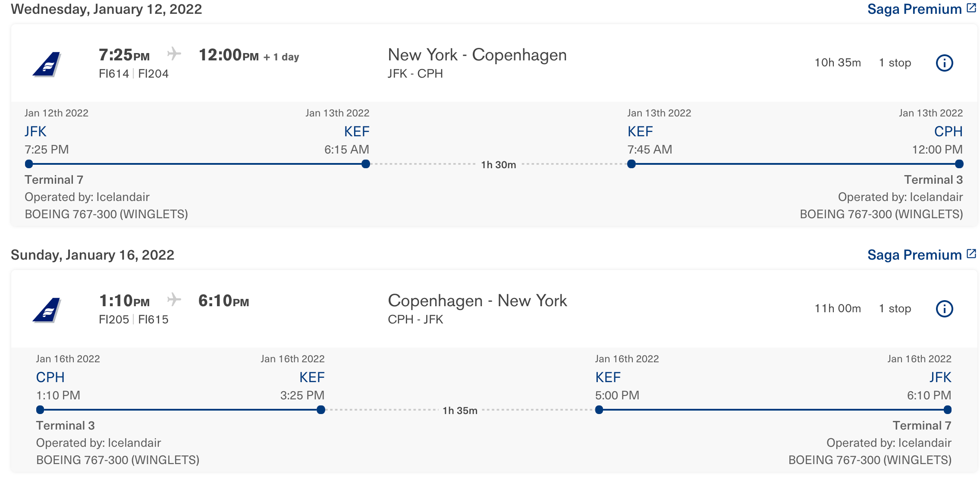Click info icon for Copenhagen - New York flight

tap(944, 309)
